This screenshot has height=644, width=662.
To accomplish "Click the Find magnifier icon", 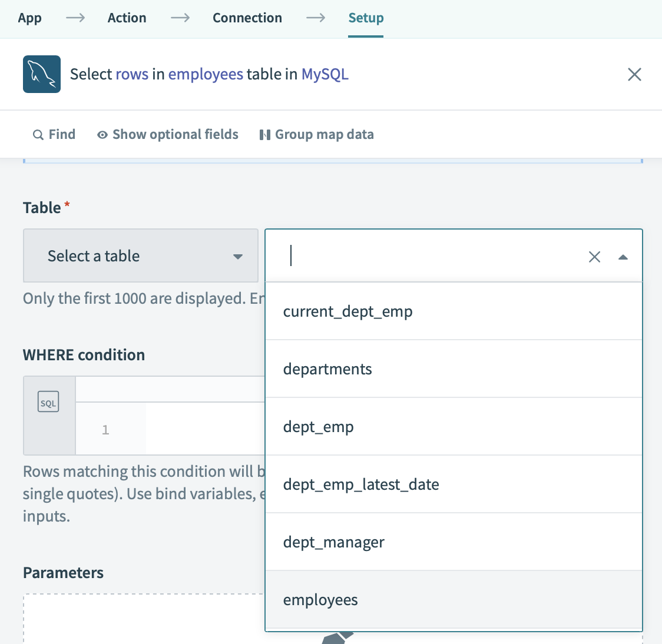I will point(38,135).
